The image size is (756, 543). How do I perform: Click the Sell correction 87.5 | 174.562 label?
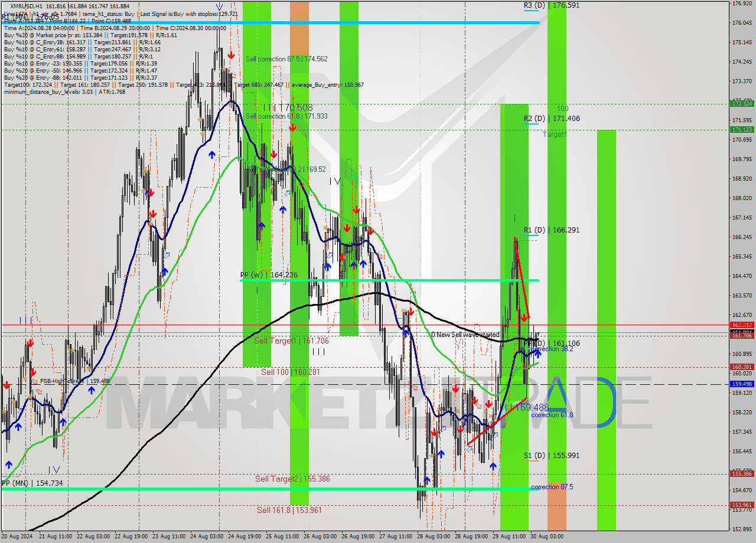(286, 59)
